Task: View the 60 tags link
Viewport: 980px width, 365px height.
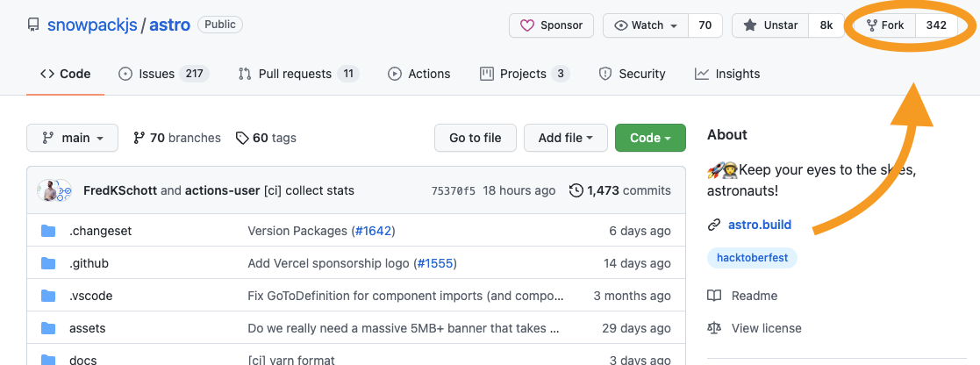Action: 266,138
